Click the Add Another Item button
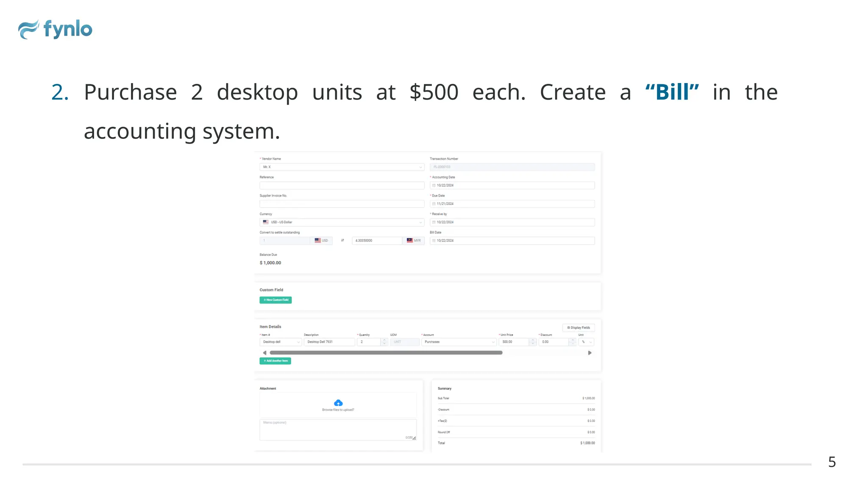Viewport: 868px width, 488px height. [x=275, y=361]
